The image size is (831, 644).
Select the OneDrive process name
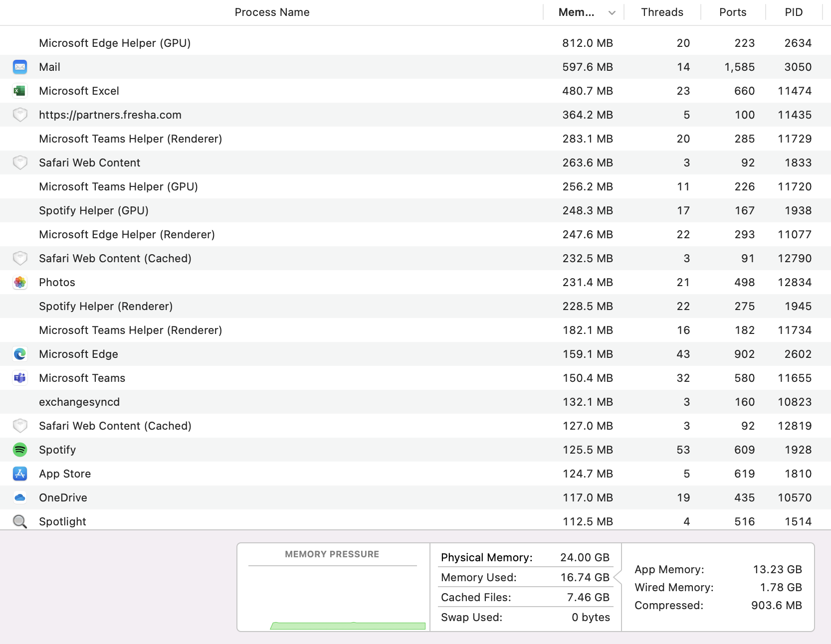pyautogui.click(x=63, y=497)
